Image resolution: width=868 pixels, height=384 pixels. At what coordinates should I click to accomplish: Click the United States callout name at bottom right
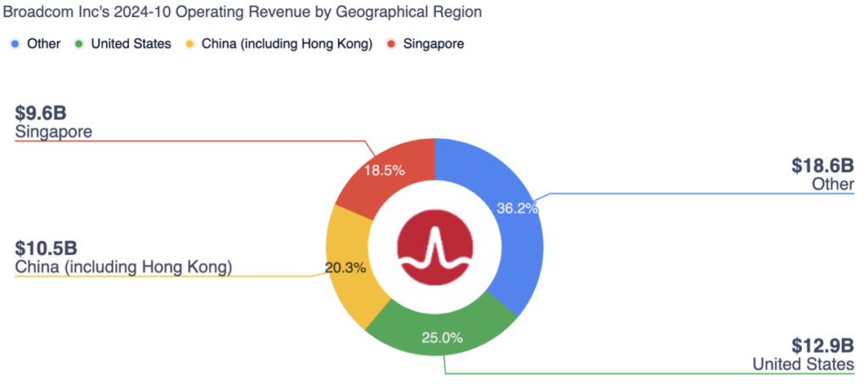(803, 365)
